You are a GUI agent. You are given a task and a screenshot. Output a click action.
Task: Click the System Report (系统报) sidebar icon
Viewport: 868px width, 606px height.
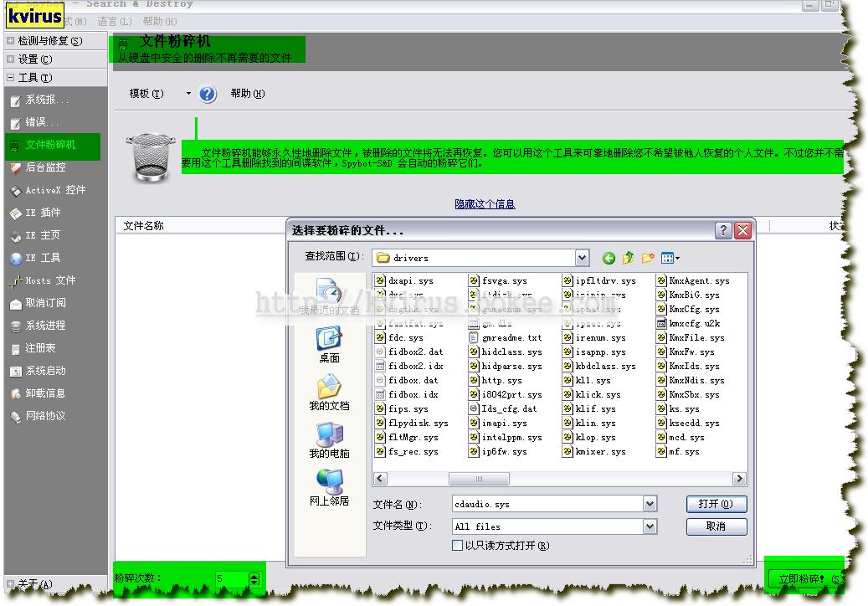click(16, 100)
